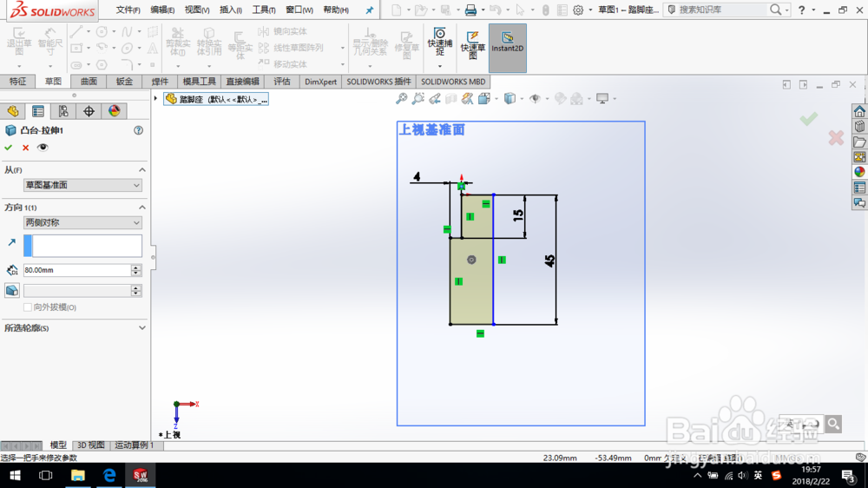This screenshot has height=488, width=868.
Task: Collapse the 方向 1(1) section
Action: pyautogui.click(x=142, y=208)
